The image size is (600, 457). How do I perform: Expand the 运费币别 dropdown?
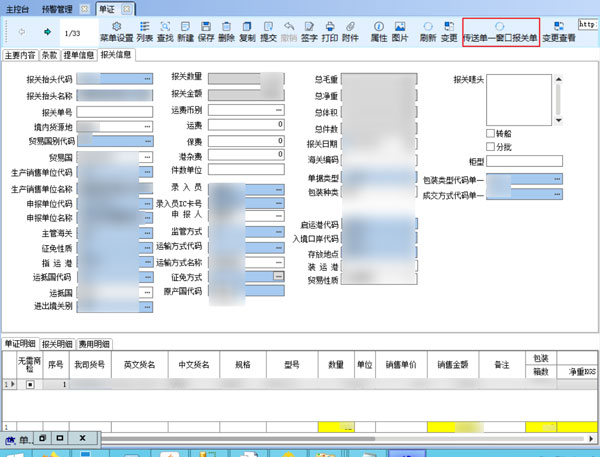(279, 110)
